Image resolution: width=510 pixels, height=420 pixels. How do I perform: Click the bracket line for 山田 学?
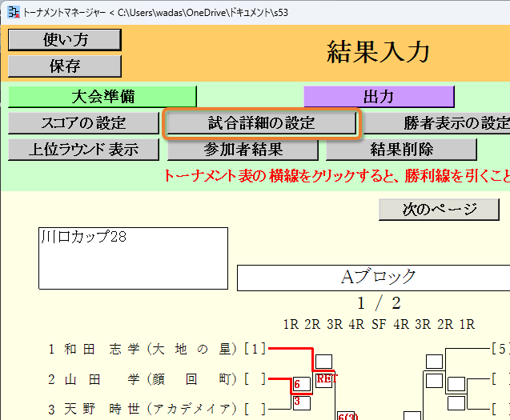pyautogui.click(x=279, y=378)
